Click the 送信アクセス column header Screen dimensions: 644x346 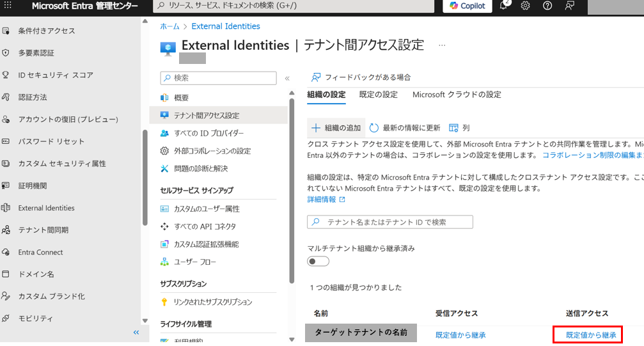(x=587, y=313)
